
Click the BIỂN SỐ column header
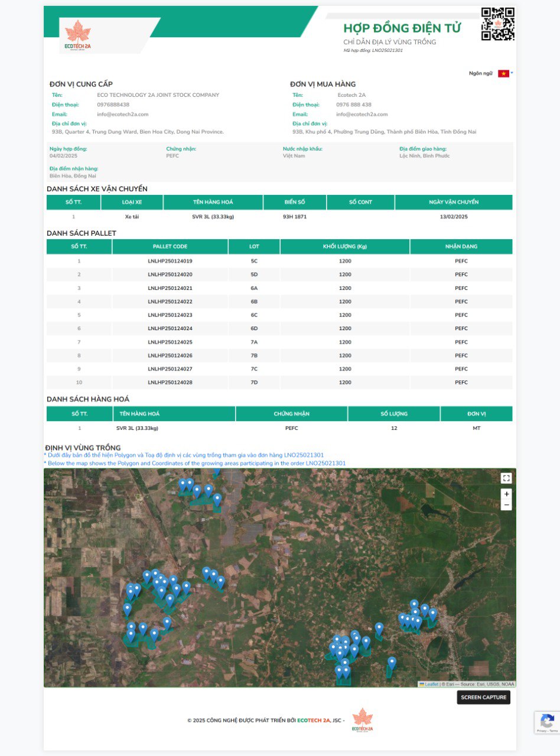pos(294,202)
